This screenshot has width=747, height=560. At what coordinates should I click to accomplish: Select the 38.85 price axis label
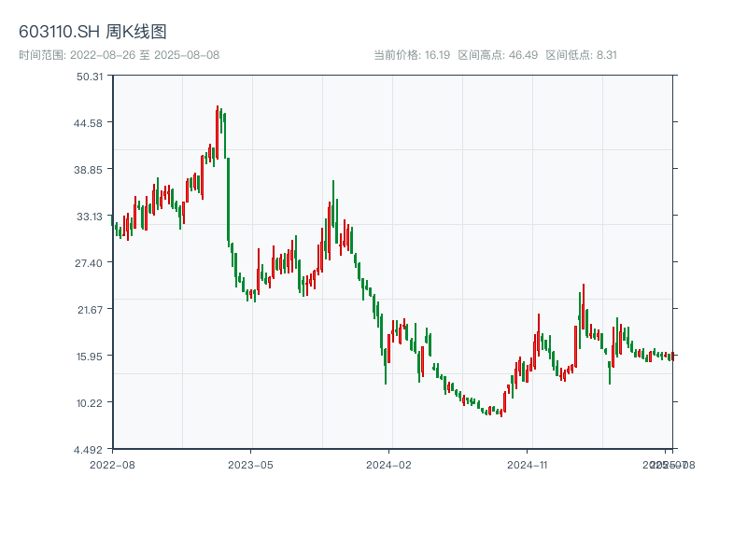pos(90,170)
